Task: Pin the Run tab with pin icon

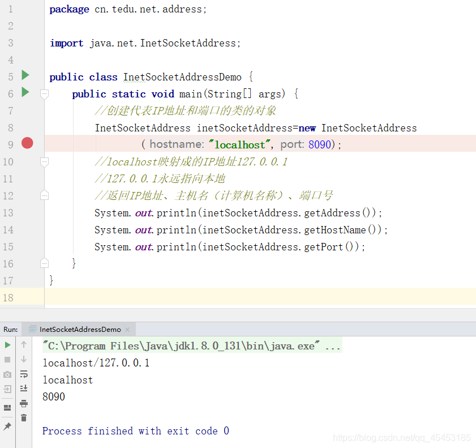Action: [7, 426]
